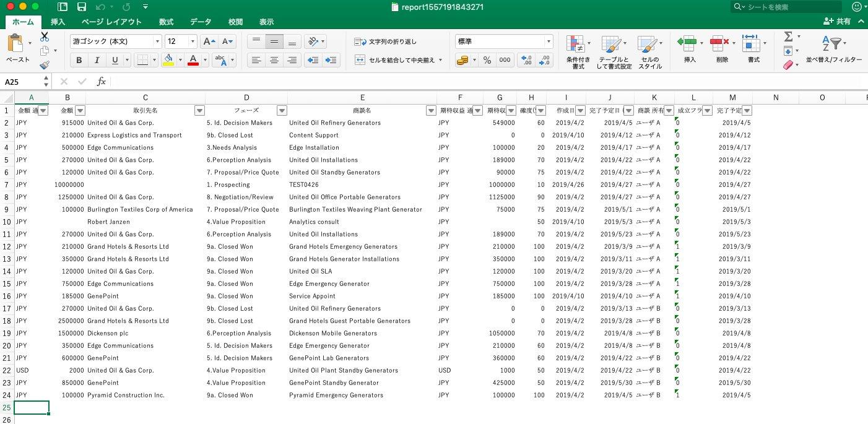Click the 書式 format cells icon

751,43
